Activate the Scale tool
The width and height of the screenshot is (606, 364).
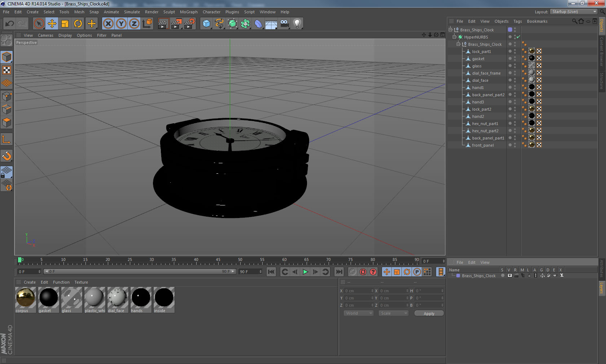pos(65,24)
